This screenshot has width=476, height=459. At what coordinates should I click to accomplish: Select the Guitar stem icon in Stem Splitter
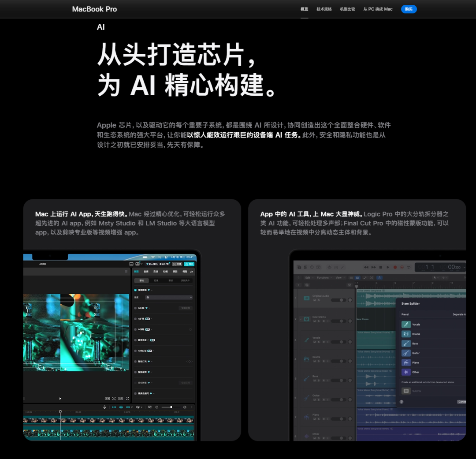pos(406,353)
